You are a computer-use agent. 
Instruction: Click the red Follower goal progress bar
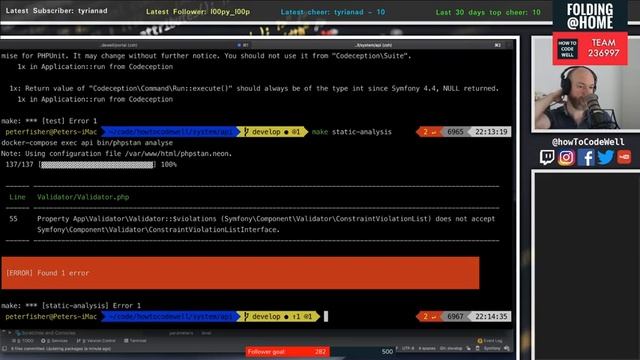click(287, 352)
